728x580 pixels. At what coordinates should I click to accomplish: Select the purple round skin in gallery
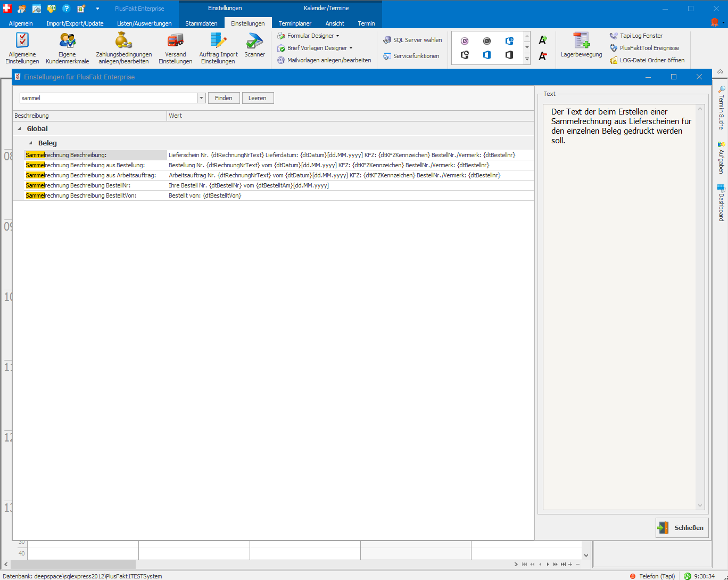tap(465, 41)
